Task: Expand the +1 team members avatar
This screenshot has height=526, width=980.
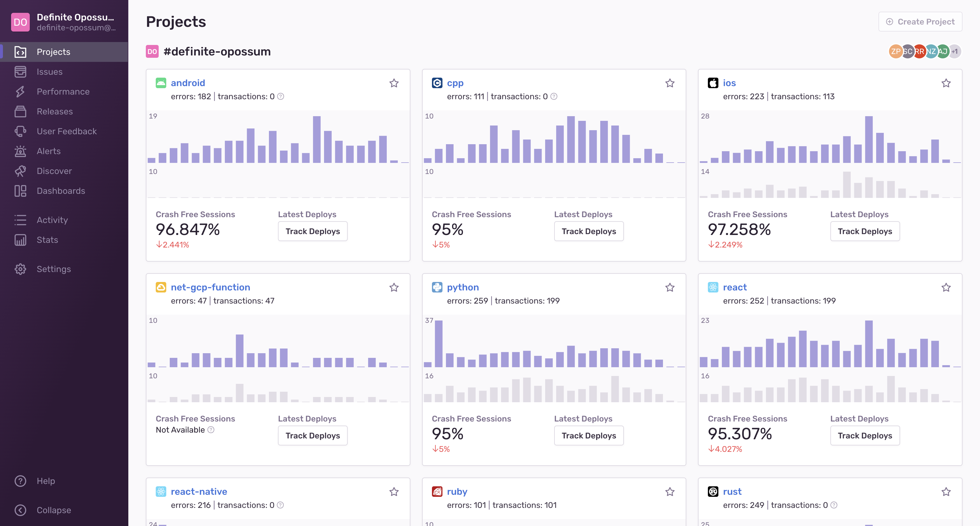Action: tap(955, 51)
